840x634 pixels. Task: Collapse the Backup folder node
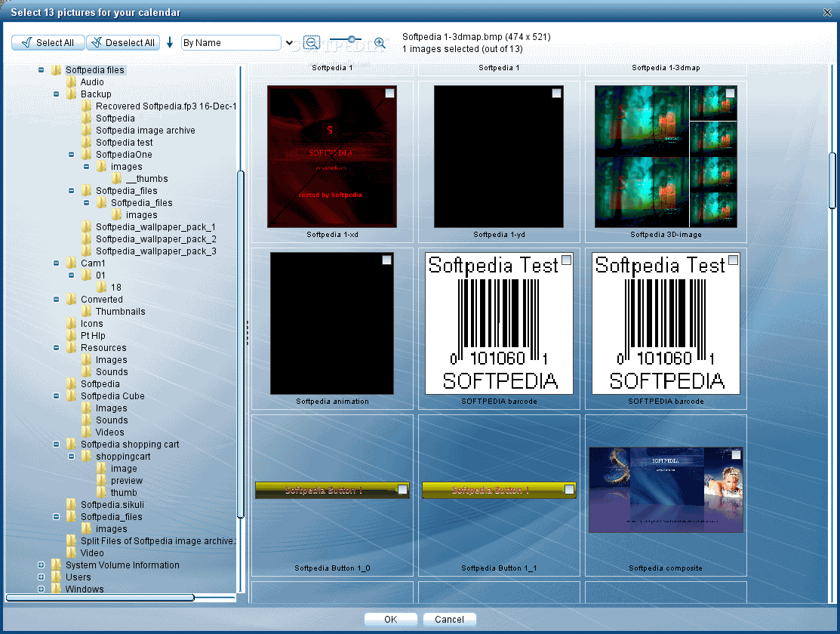tap(57, 94)
